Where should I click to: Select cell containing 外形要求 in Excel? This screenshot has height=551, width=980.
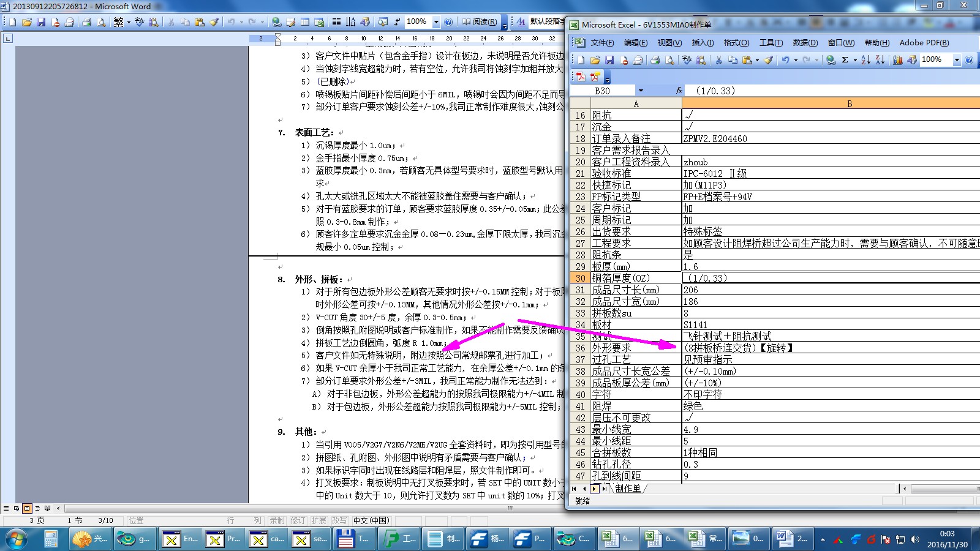(x=636, y=348)
